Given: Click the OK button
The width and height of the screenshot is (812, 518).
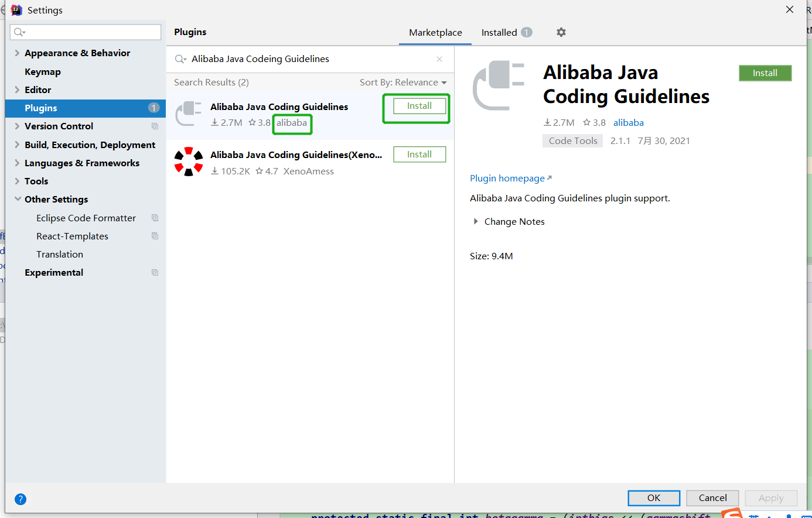Looking at the screenshot, I should (x=654, y=498).
